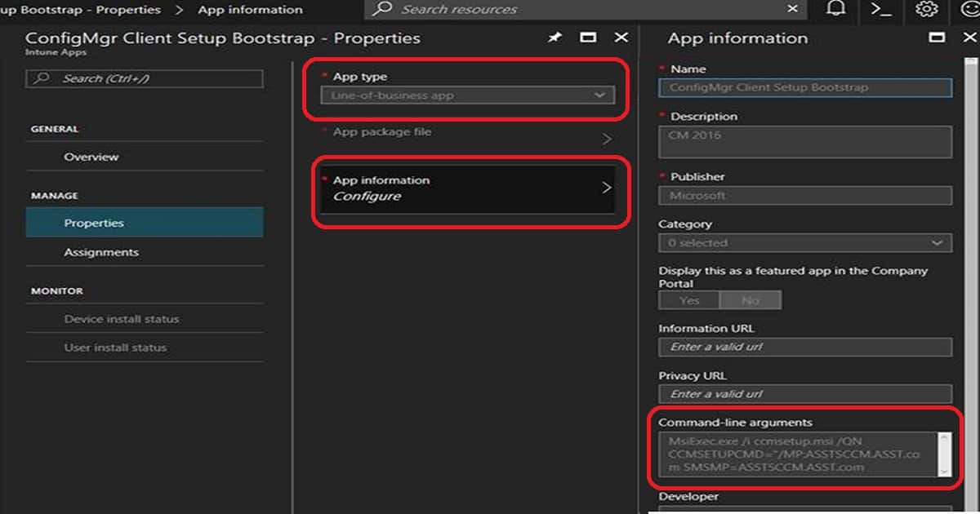
Task: Open Device install status
Action: point(145,319)
